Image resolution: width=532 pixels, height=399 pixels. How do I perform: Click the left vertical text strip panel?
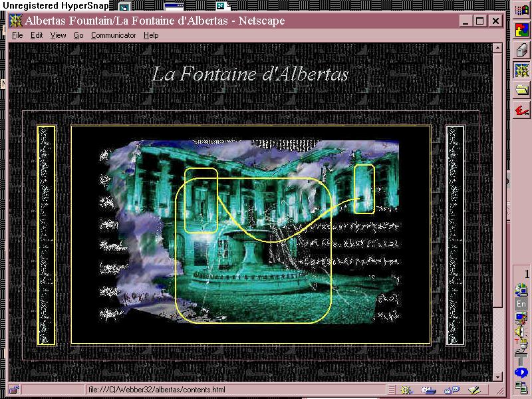click(x=47, y=235)
